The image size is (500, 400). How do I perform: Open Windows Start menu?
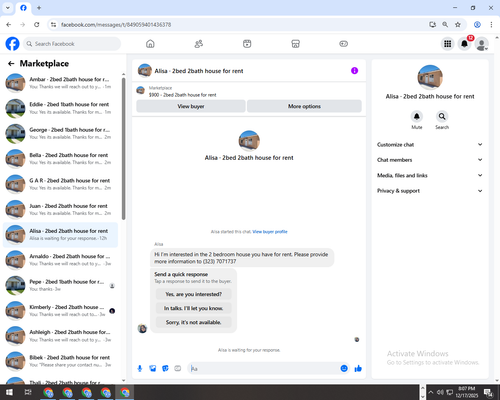click(9, 392)
